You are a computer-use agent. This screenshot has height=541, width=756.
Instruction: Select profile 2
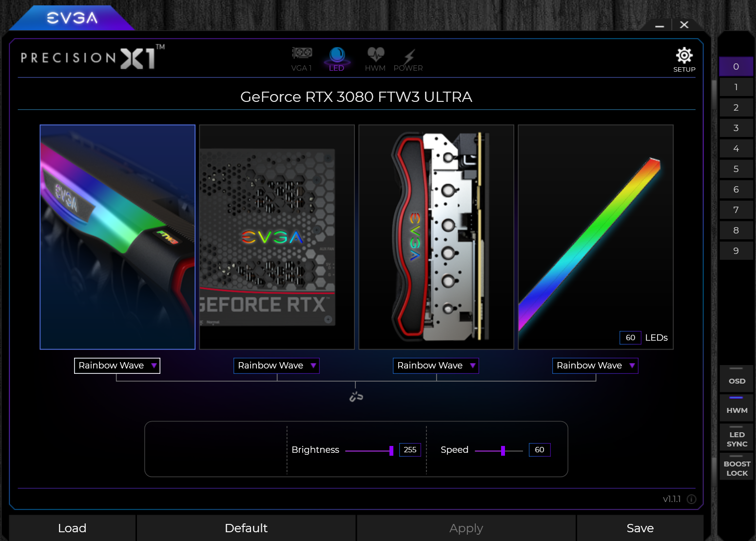click(736, 108)
